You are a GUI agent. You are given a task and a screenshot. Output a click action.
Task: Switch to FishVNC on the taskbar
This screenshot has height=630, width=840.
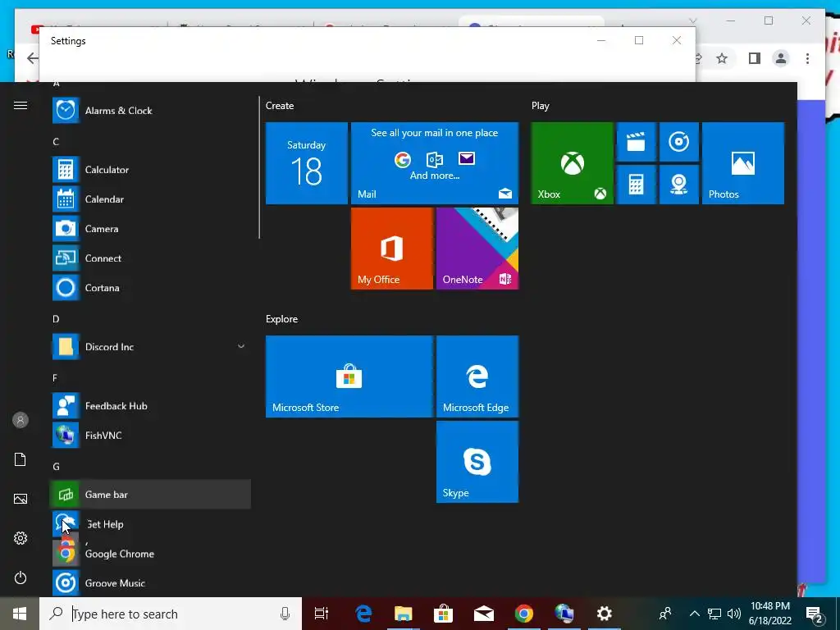[564, 614]
